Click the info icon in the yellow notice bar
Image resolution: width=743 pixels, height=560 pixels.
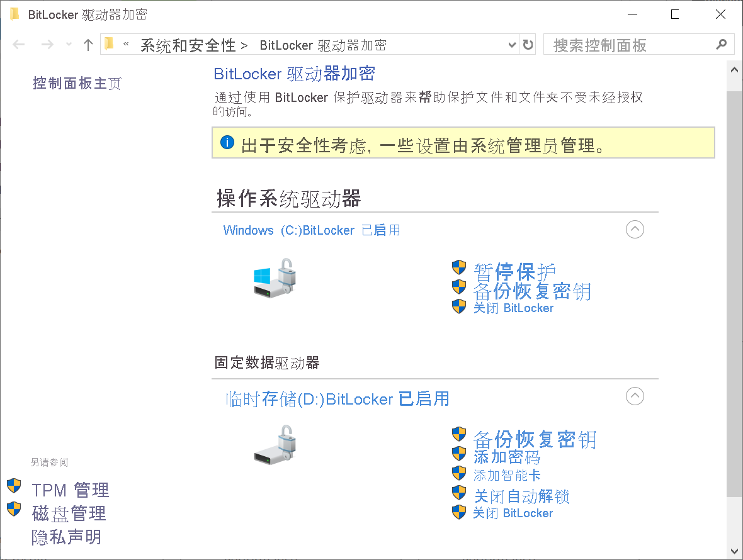point(227,142)
